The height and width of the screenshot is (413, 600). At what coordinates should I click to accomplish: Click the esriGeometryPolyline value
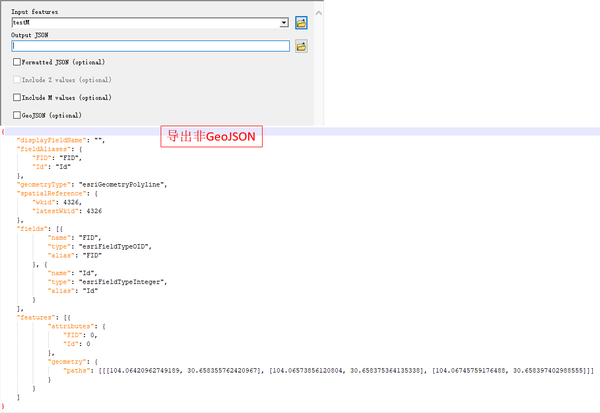click(122, 184)
